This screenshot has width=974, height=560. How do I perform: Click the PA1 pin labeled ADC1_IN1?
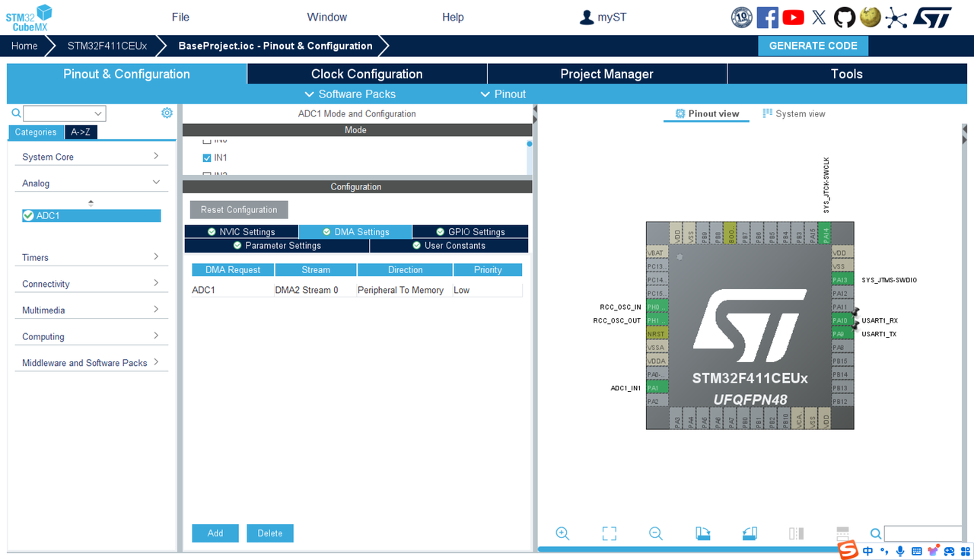[657, 388]
